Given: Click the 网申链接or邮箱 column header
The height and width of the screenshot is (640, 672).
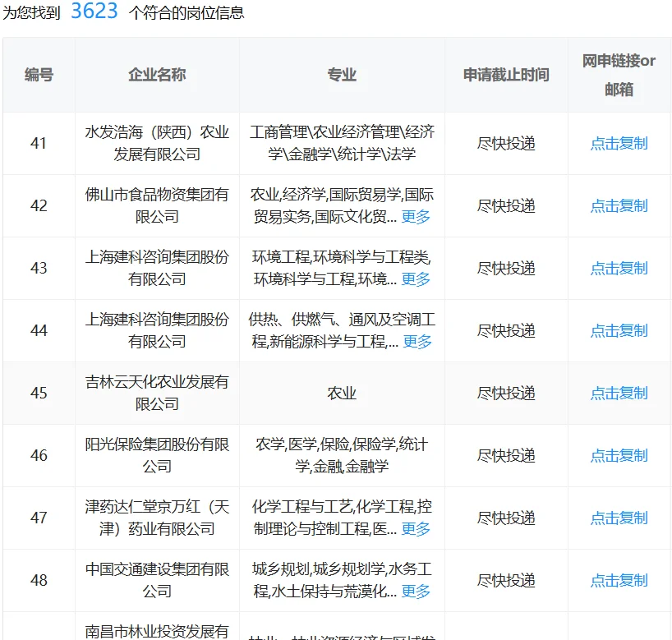Looking at the screenshot, I should (x=619, y=75).
